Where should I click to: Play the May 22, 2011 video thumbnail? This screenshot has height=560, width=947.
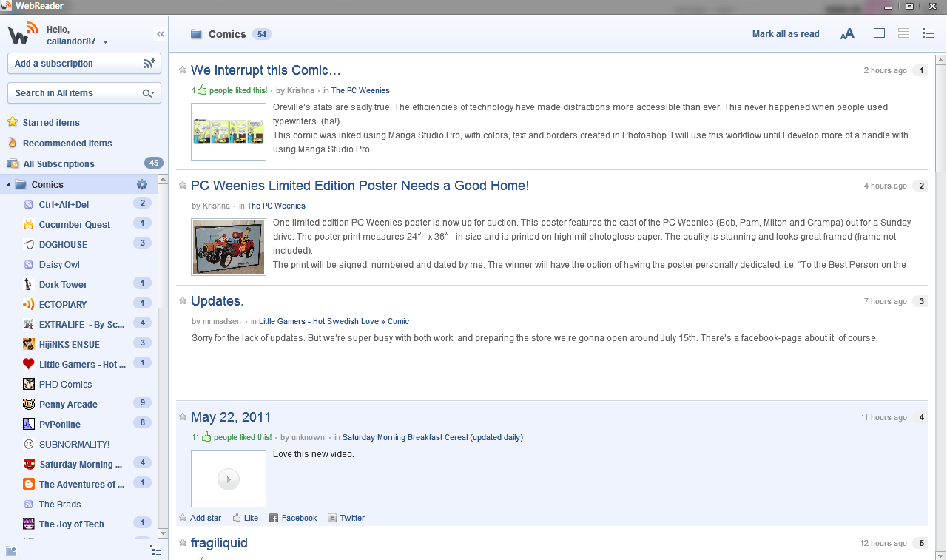(229, 479)
